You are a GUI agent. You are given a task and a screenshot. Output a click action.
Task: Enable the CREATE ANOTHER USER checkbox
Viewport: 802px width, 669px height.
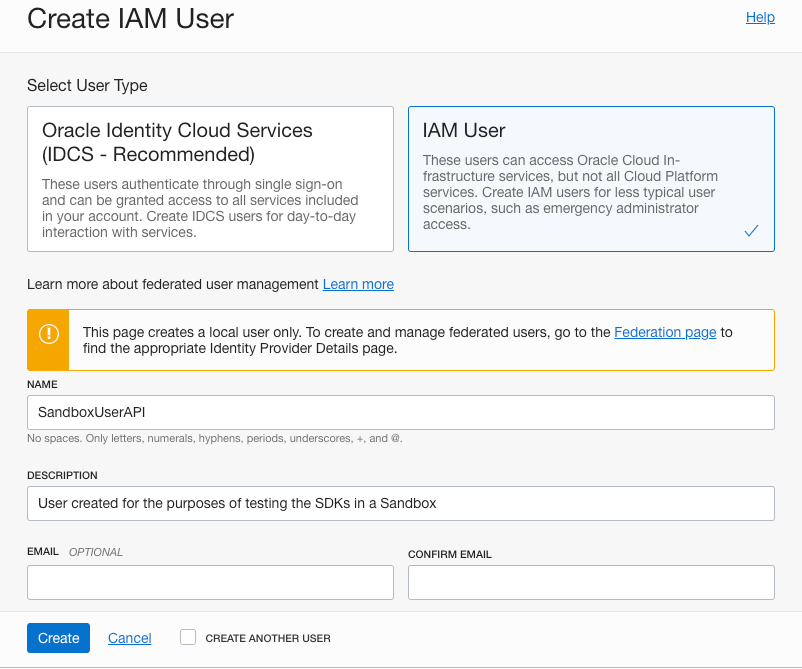click(187, 637)
